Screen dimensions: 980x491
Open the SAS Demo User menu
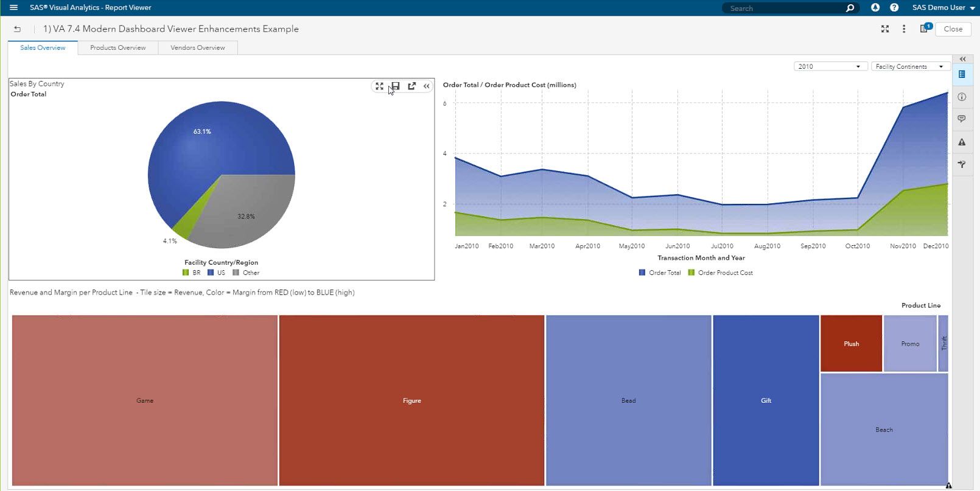coord(943,7)
